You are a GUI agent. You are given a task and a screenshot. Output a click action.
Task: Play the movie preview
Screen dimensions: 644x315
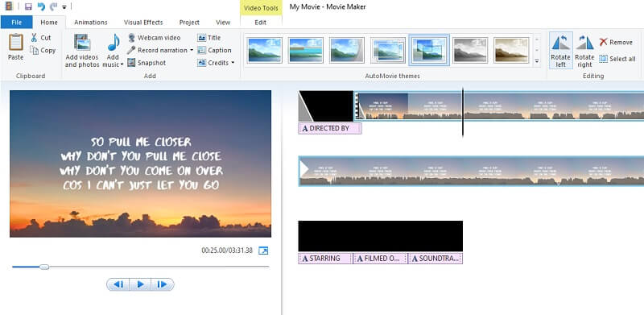(140, 284)
